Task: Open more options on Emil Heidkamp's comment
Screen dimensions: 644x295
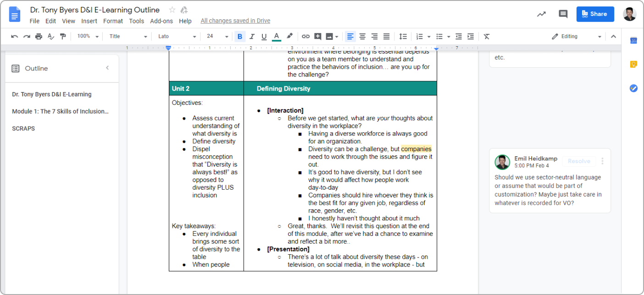Action: click(602, 161)
